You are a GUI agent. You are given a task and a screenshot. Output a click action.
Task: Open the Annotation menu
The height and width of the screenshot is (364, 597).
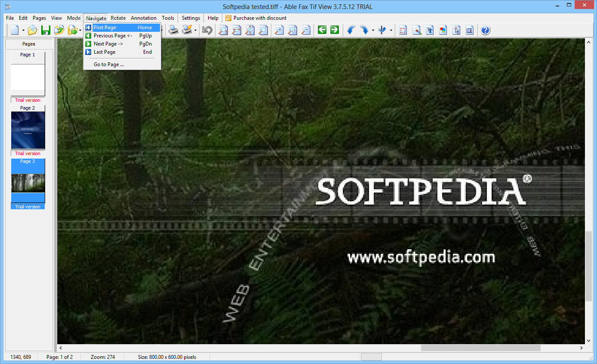click(144, 18)
